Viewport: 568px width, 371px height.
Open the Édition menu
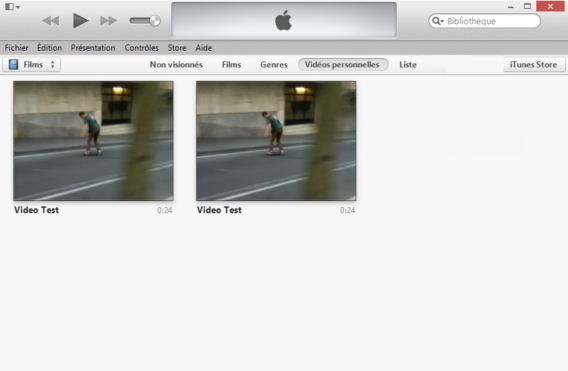coord(49,48)
